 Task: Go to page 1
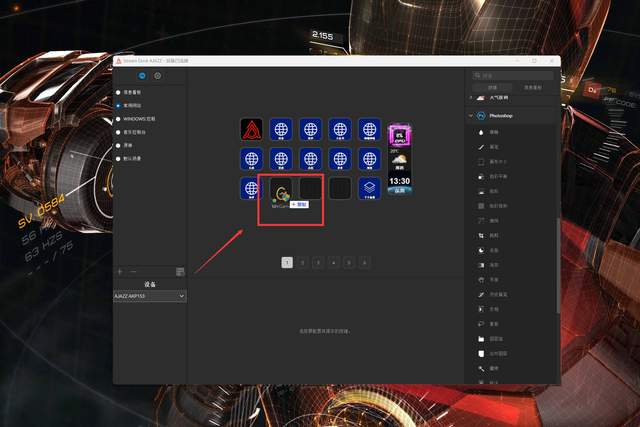[287, 262]
